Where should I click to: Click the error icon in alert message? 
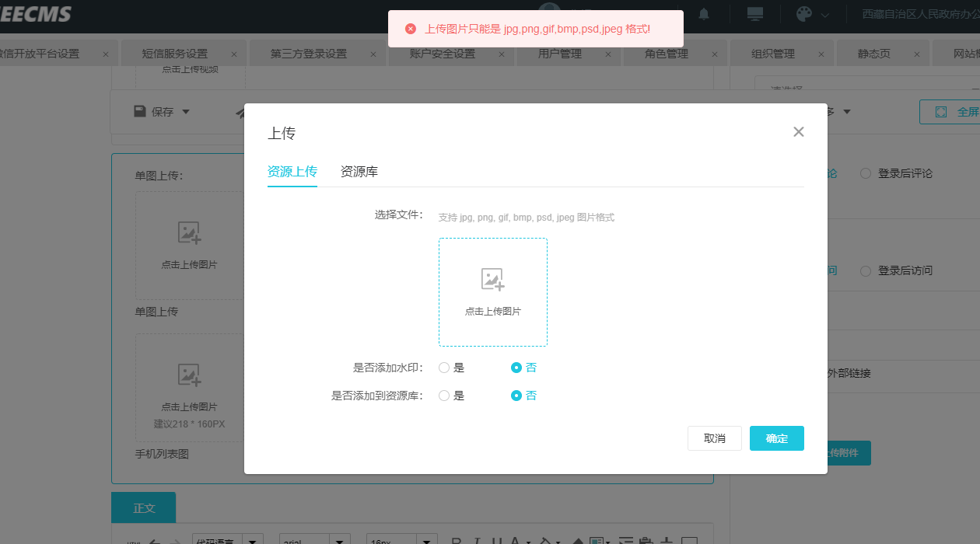[411, 29]
